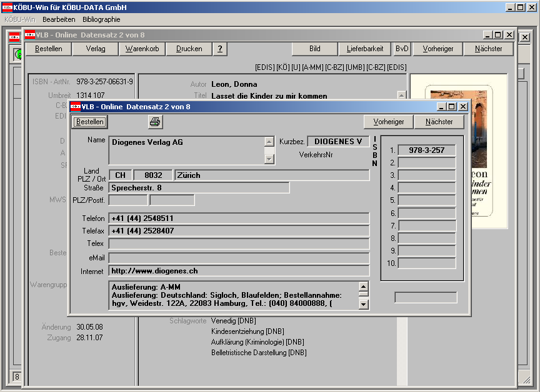
Task: Click the Ort field containing Zürich
Action: point(272,175)
